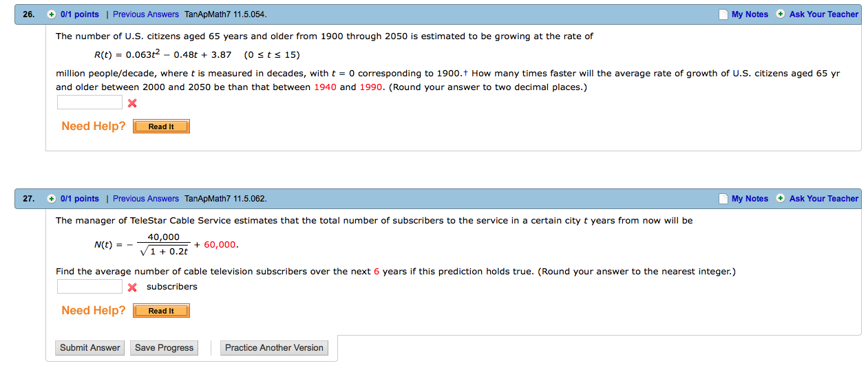Click Practice Another Version button
Screen dimensions: 868x370
[274, 348]
